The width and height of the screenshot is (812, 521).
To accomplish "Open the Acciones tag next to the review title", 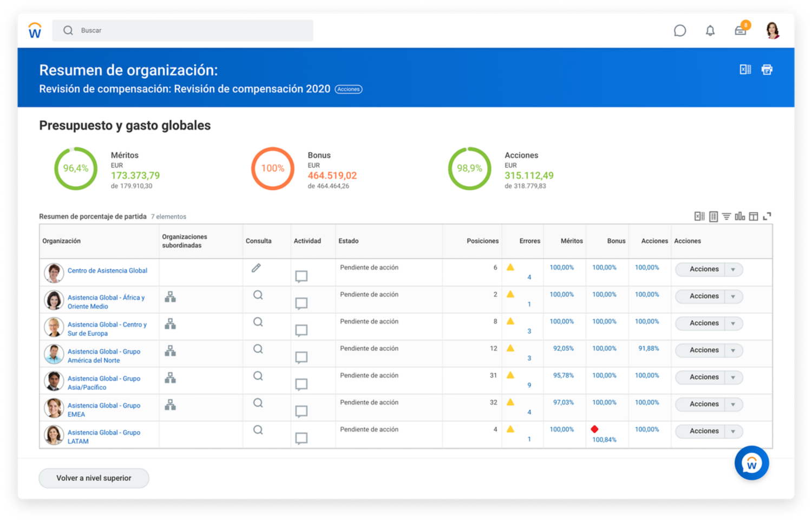I will (x=349, y=89).
